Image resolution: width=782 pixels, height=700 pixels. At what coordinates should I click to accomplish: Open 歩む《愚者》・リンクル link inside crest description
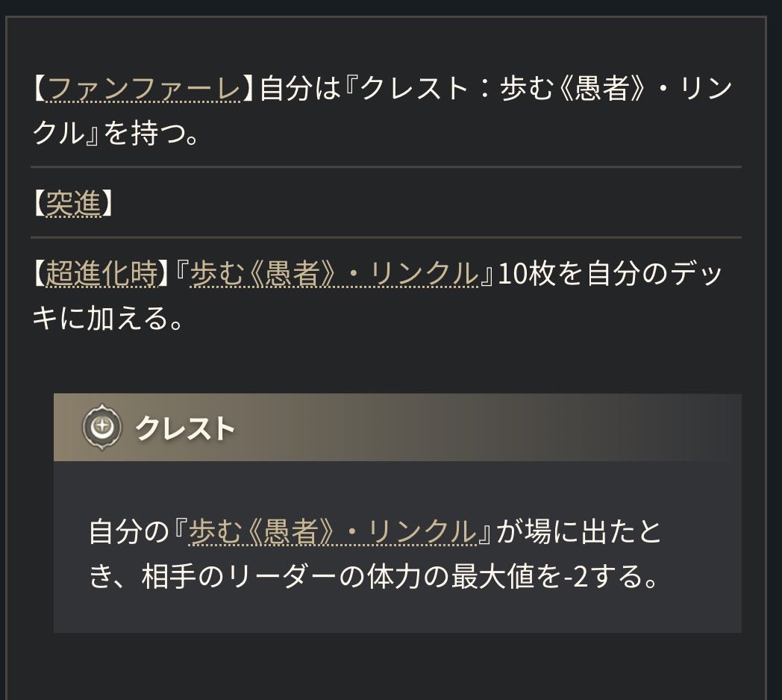[332, 531]
